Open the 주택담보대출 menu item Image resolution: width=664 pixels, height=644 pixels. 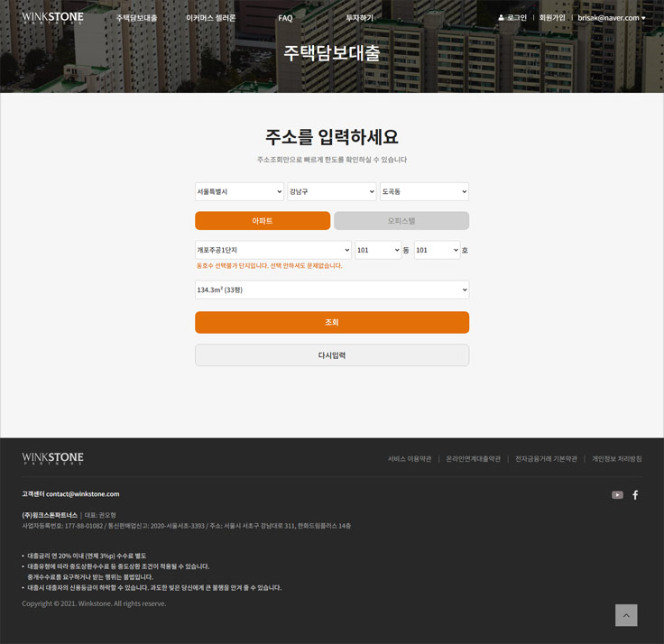136,18
